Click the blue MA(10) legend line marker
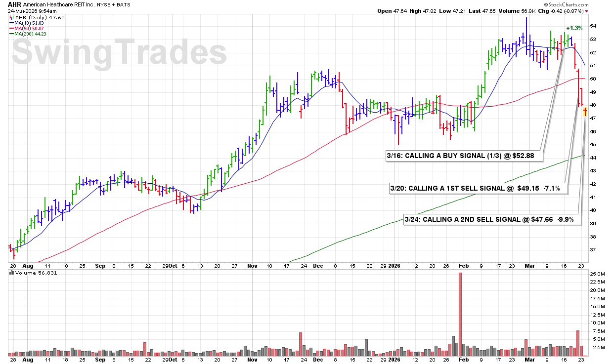613x364 pixels. point(11,23)
